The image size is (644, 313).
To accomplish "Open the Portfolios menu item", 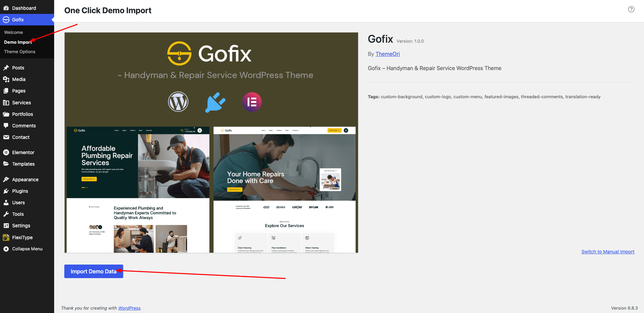I will 22,114.
